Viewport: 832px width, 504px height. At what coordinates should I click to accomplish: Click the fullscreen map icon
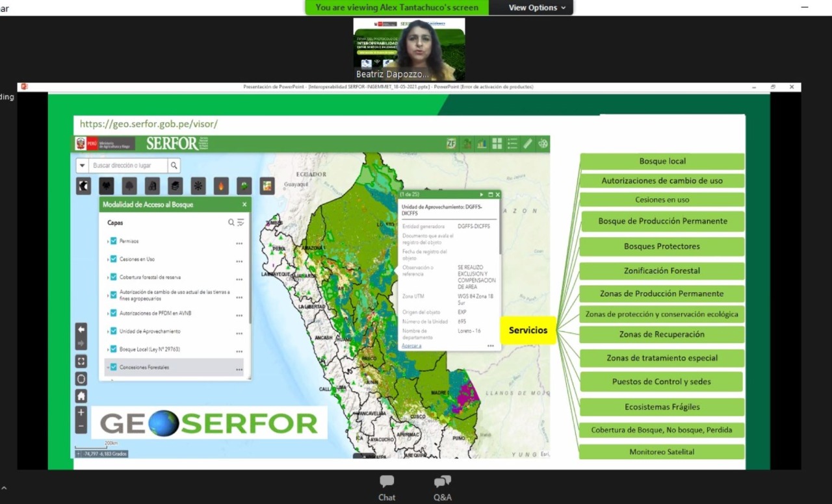pyautogui.click(x=81, y=362)
